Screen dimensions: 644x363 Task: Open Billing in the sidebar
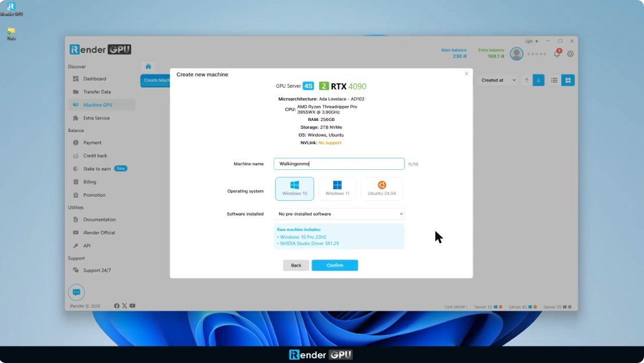click(102, 181)
